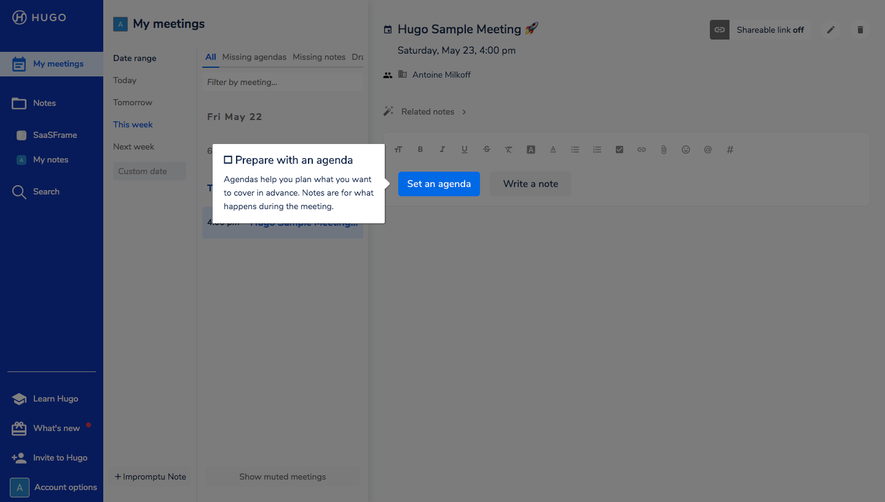Screen dimensions: 885x502
Task: Click the company building icon by Antoine Milkoff
Action: coord(402,74)
